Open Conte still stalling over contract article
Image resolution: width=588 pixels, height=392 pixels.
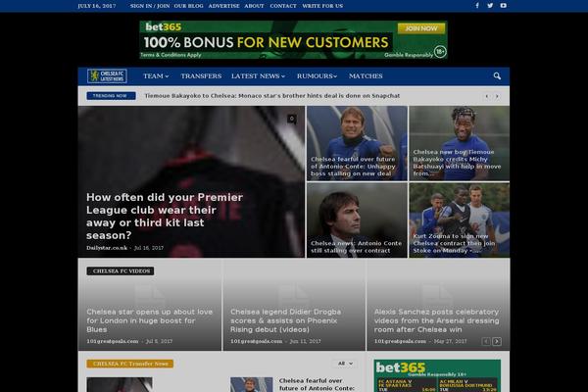[x=357, y=247]
